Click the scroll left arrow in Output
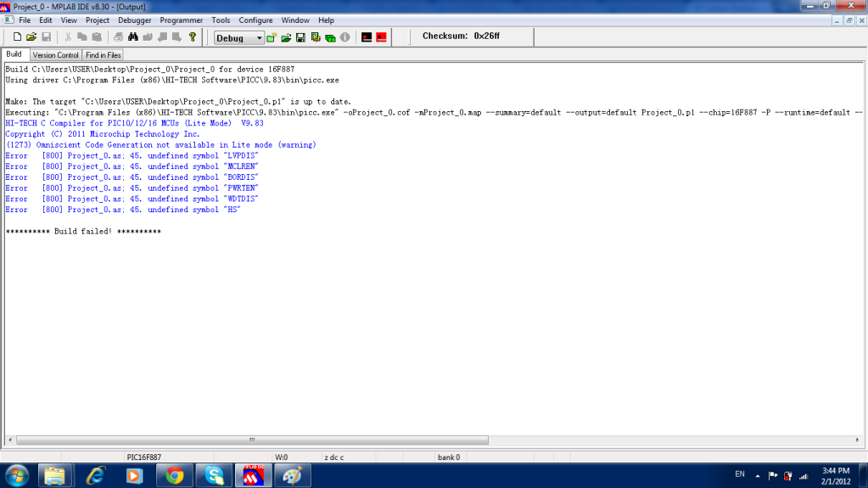 (x=10, y=440)
